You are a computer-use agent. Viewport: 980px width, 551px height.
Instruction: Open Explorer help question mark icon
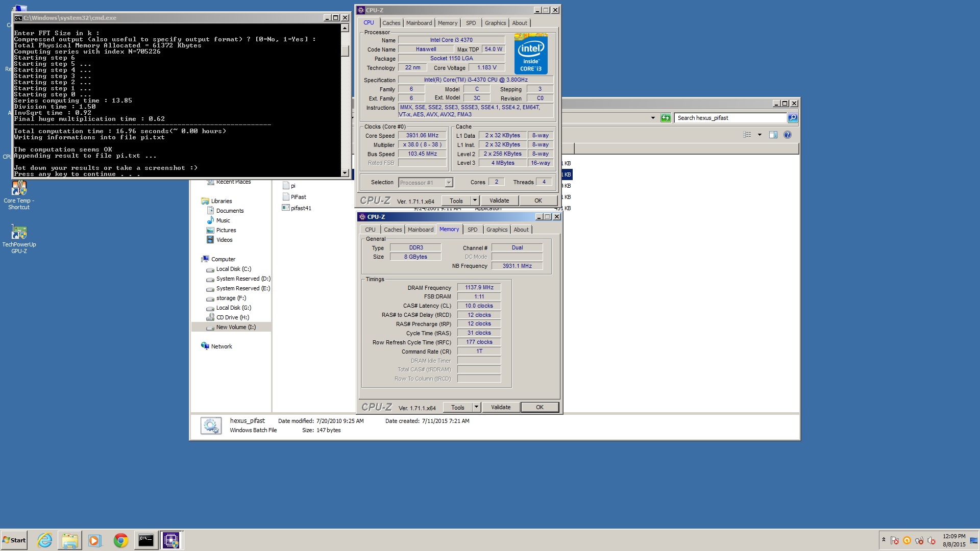[x=788, y=135]
